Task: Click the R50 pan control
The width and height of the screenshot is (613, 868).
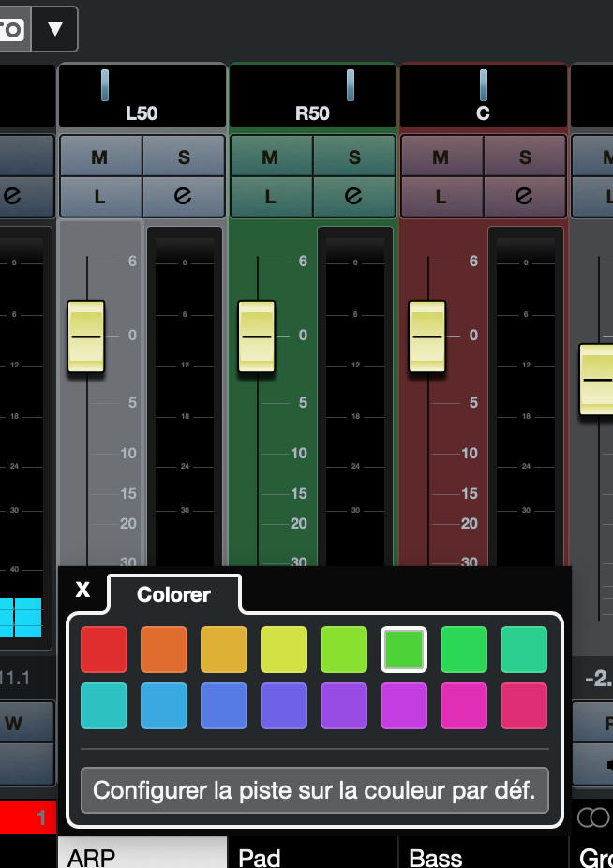Action: pos(313,96)
